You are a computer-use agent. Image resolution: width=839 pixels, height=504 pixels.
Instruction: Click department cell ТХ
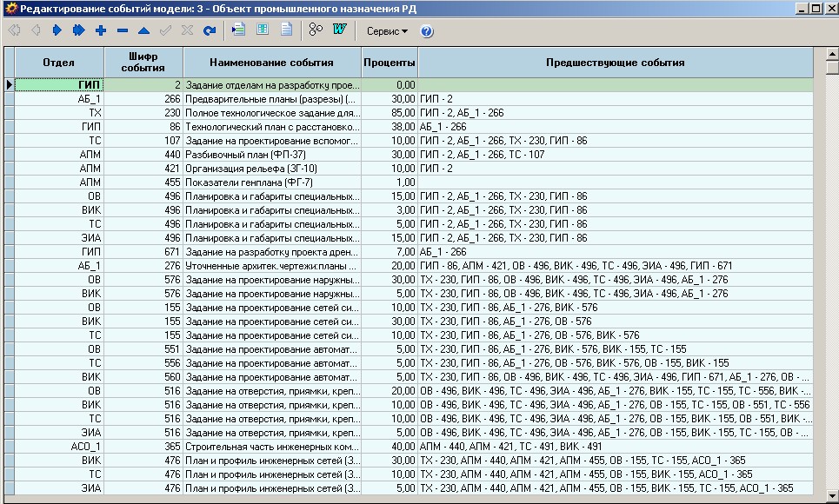(59, 113)
